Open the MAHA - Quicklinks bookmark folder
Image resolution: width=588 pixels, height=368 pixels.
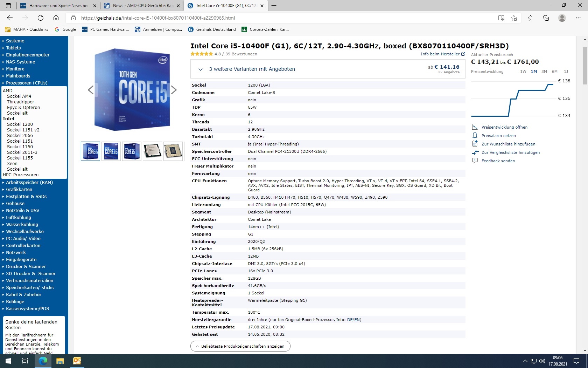pyautogui.click(x=27, y=29)
